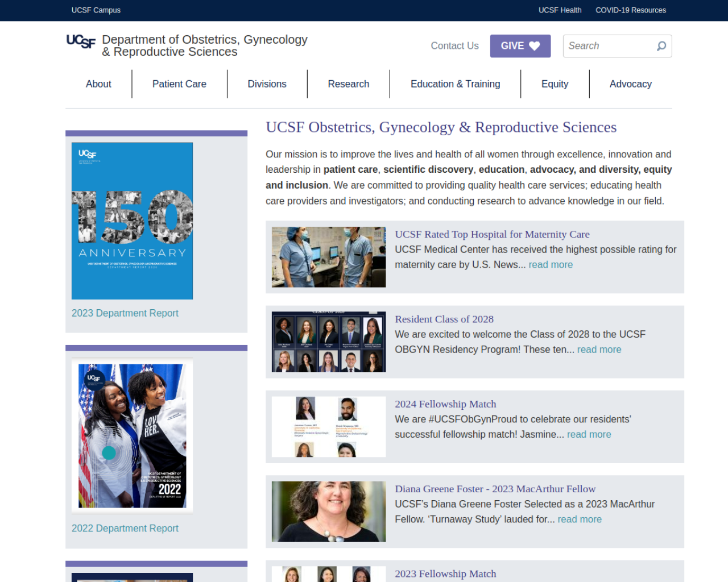Open the 2022 report cover image
This screenshot has width=728, height=582.
pyautogui.click(x=132, y=436)
